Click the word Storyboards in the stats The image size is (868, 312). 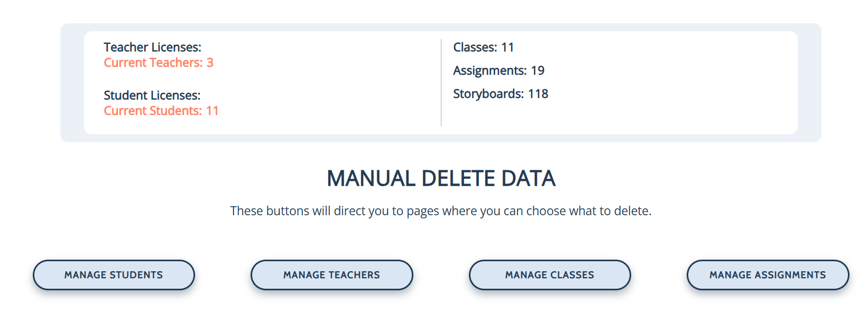(x=487, y=94)
